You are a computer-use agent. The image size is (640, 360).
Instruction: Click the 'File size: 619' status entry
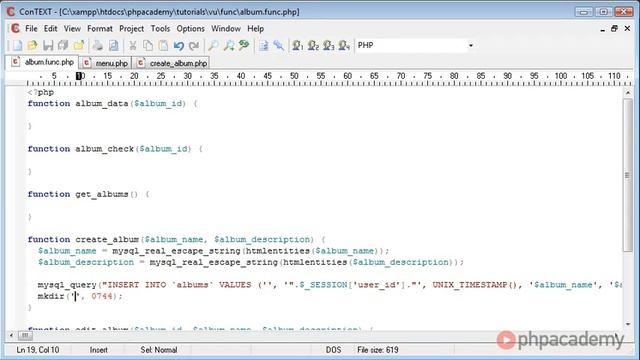[378, 350]
